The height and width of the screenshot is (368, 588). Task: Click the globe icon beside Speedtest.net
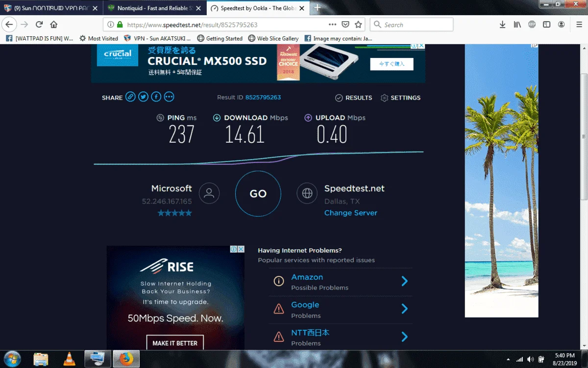(307, 193)
